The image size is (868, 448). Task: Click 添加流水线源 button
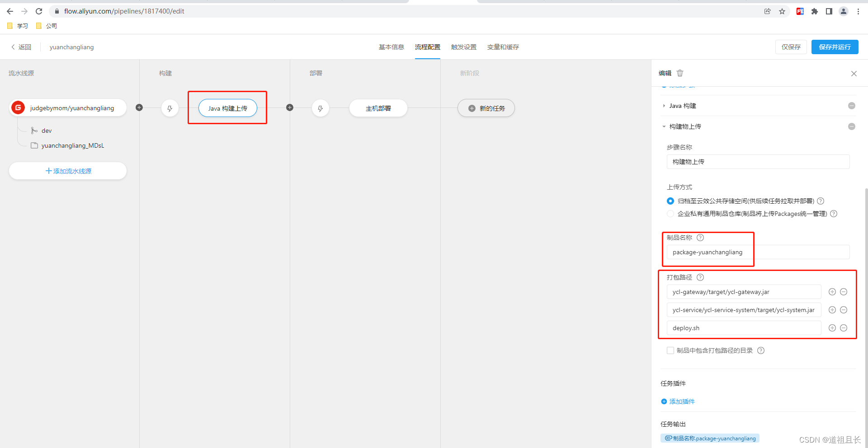[68, 171]
